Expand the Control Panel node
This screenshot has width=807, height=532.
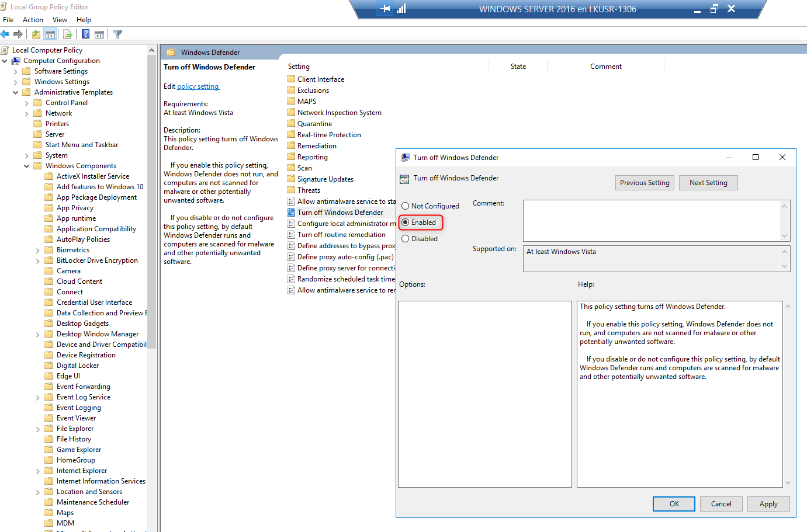[27, 103]
